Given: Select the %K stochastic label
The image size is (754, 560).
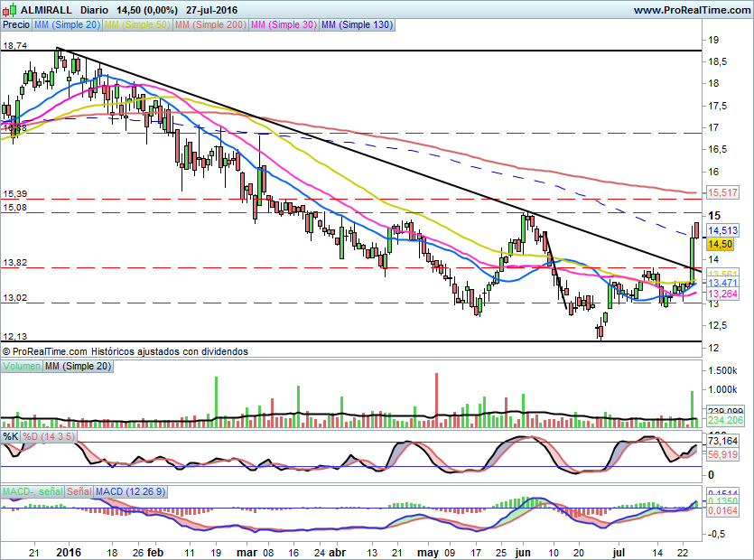Looking at the screenshot, I should (x=11, y=436).
